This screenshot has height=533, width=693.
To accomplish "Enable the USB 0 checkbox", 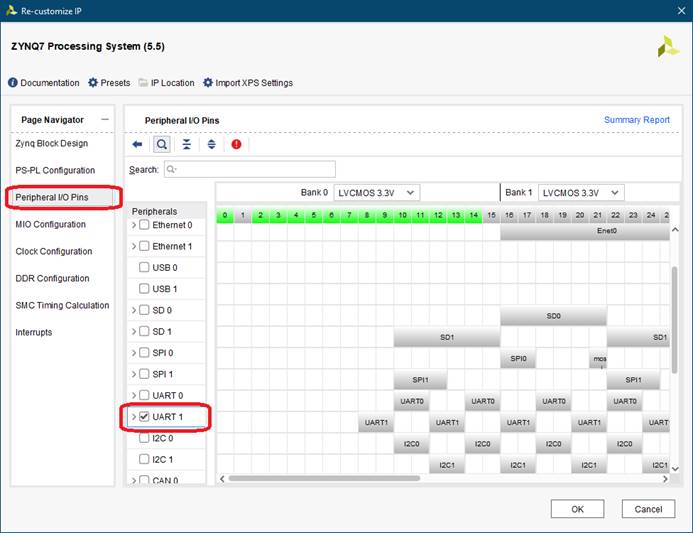I will tap(145, 268).
